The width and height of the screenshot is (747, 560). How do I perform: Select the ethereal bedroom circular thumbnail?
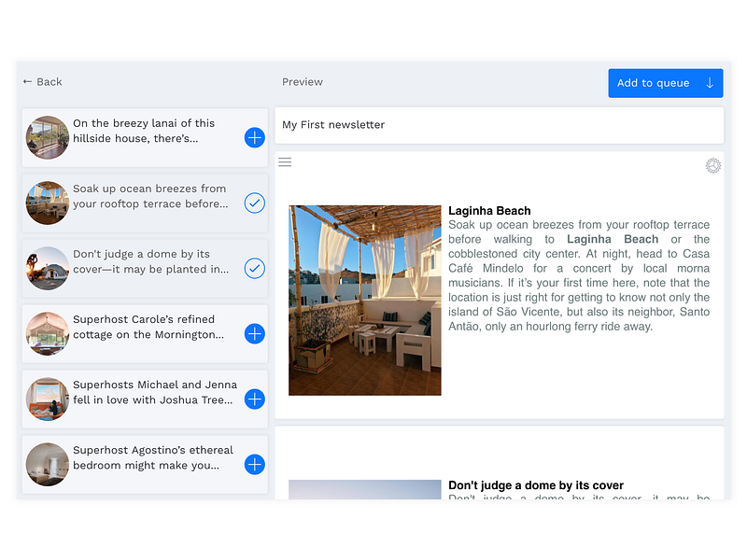point(48,464)
